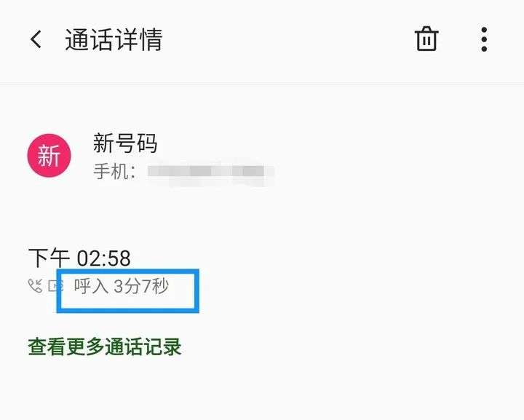Tap the incoming call handset icon
The height and width of the screenshot is (420, 524).
(35, 285)
